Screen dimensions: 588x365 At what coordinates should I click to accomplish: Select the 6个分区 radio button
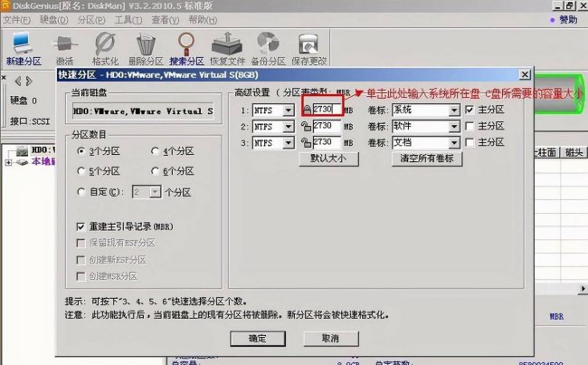click(155, 171)
